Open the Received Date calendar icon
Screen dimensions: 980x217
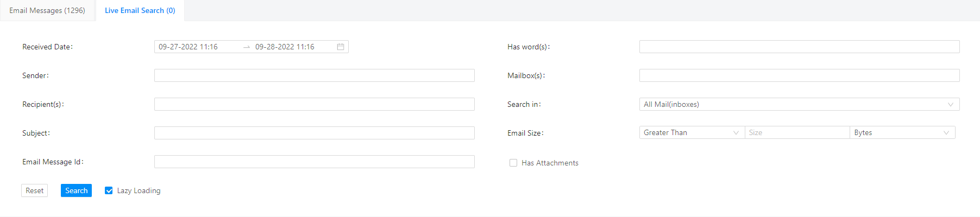(341, 47)
